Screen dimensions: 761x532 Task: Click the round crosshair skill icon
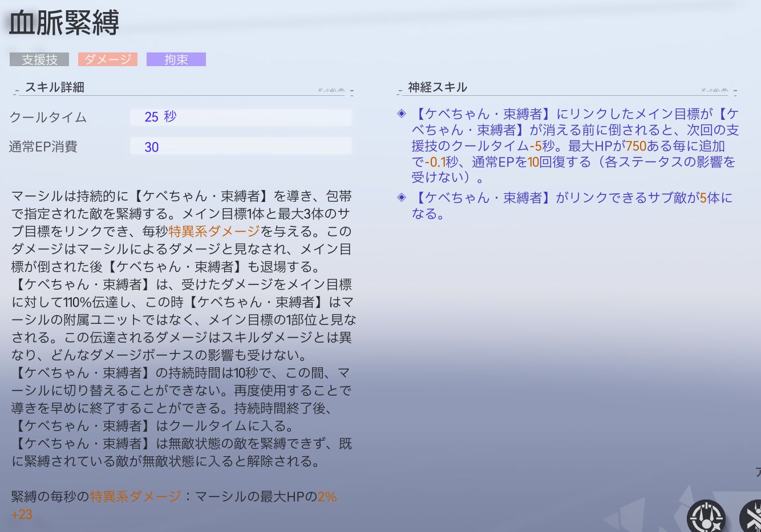[706, 517]
